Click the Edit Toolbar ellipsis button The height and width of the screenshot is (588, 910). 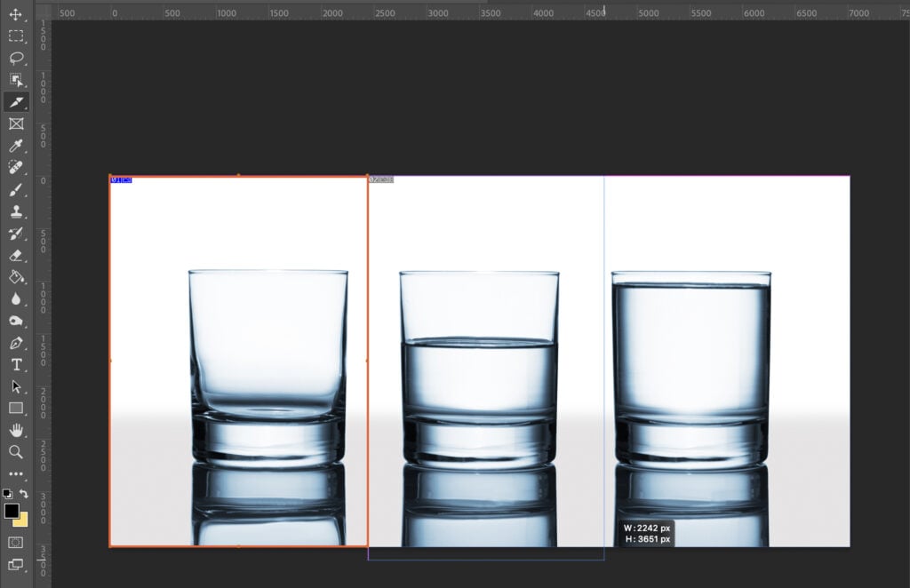[x=15, y=473]
